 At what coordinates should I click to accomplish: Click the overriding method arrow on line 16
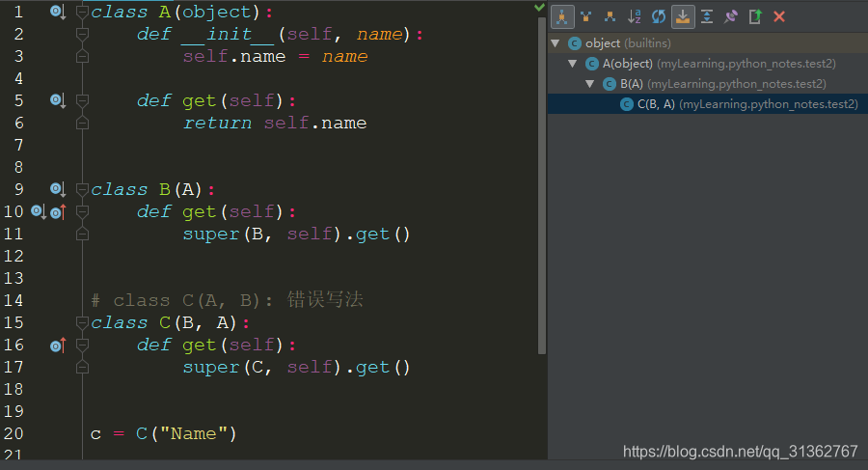[x=57, y=346]
